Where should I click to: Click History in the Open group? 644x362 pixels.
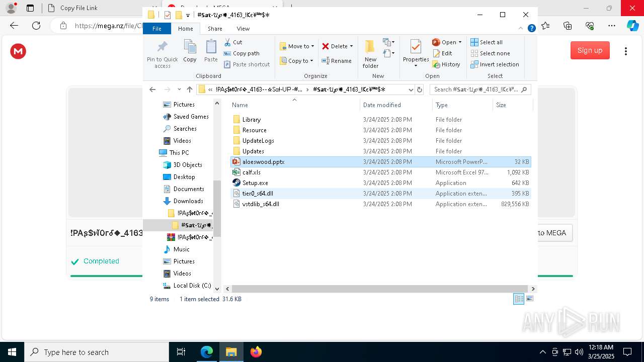tap(446, 64)
